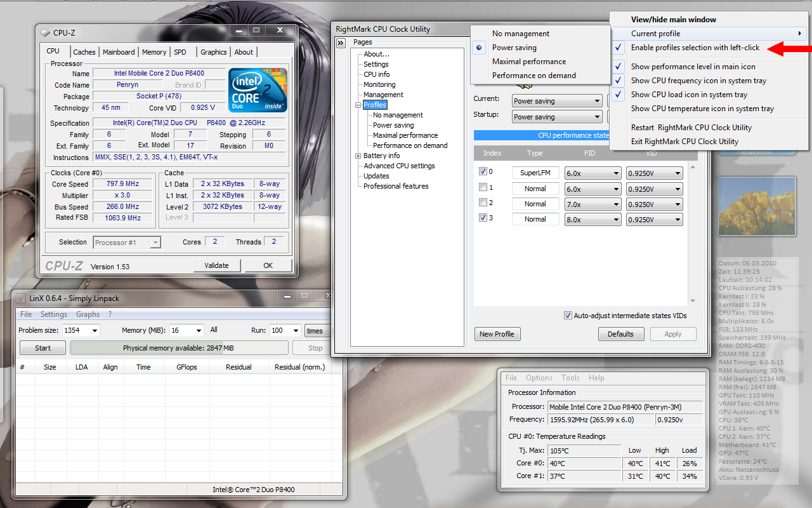Open the VID dropdown for index 3

pyautogui.click(x=654, y=220)
